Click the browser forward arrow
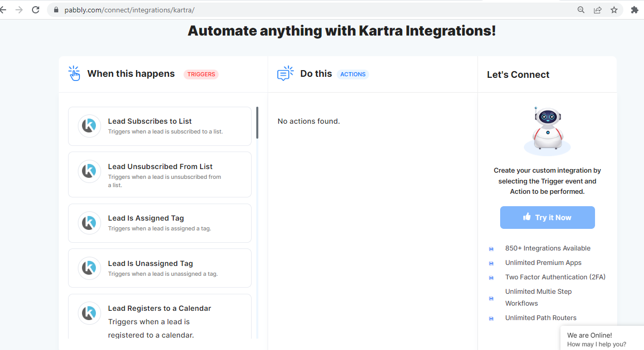Viewport: 644px width, 350px height. [x=19, y=10]
